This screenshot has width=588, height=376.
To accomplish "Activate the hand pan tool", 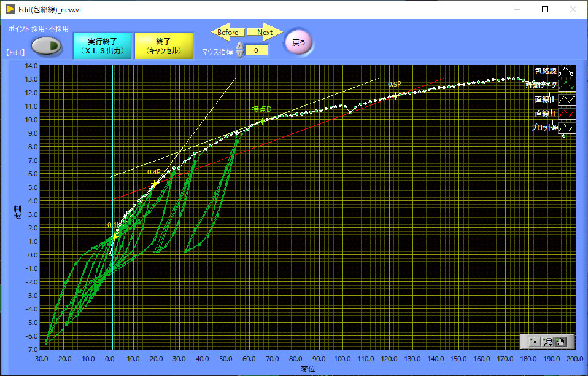I will [x=561, y=341].
